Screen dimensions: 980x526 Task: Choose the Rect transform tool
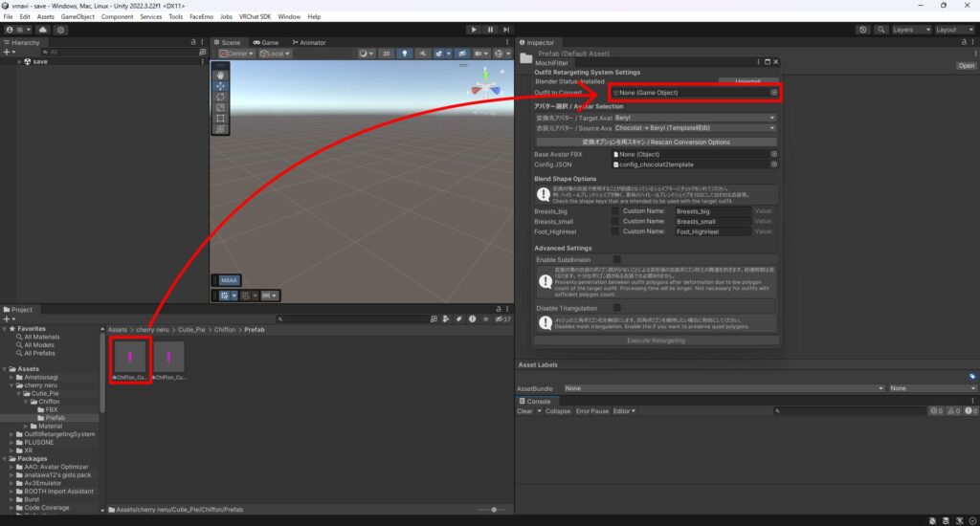click(220, 119)
